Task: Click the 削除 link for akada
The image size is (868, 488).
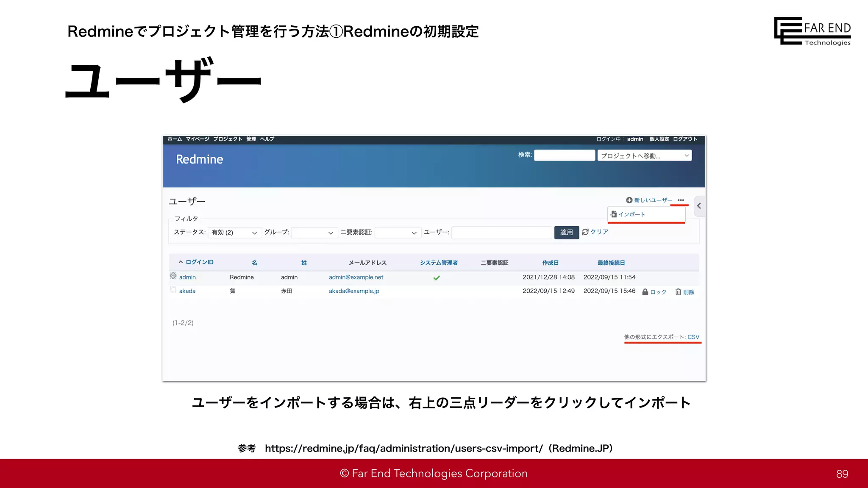Action: (x=689, y=292)
